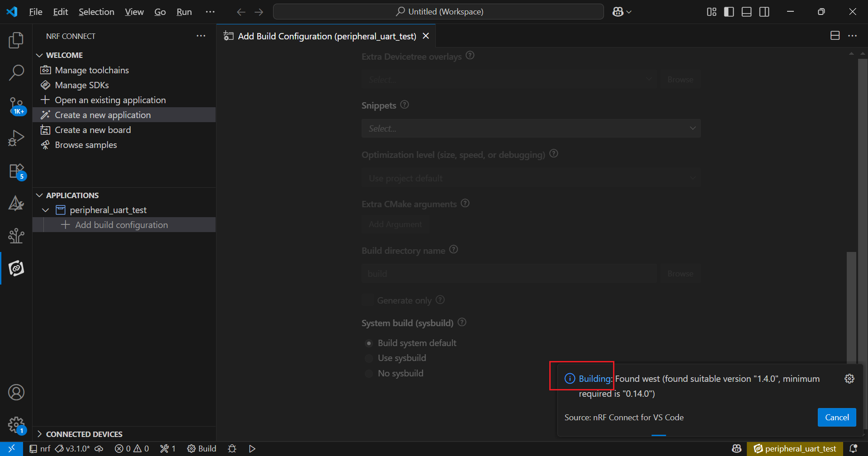
Task: Click the Copilot status icon in status bar
Action: pyautogui.click(x=737, y=449)
